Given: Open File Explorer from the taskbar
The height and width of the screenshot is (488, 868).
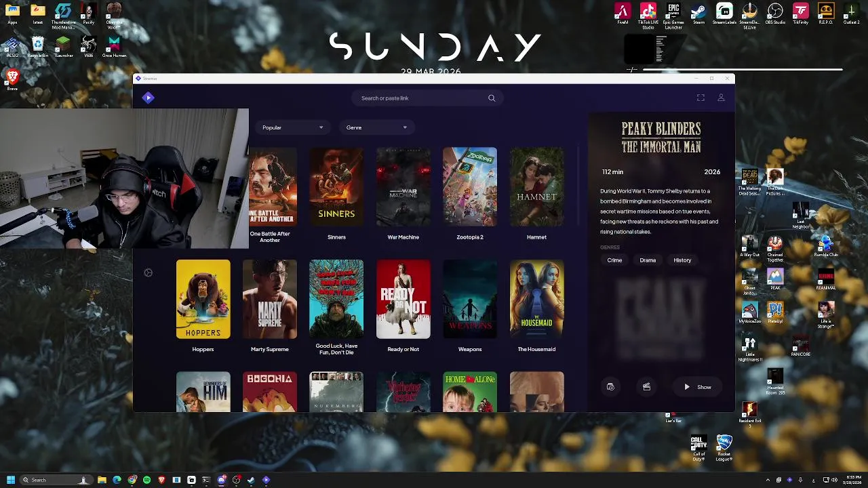Looking at the screenshot, I should (x=102, y=480).
